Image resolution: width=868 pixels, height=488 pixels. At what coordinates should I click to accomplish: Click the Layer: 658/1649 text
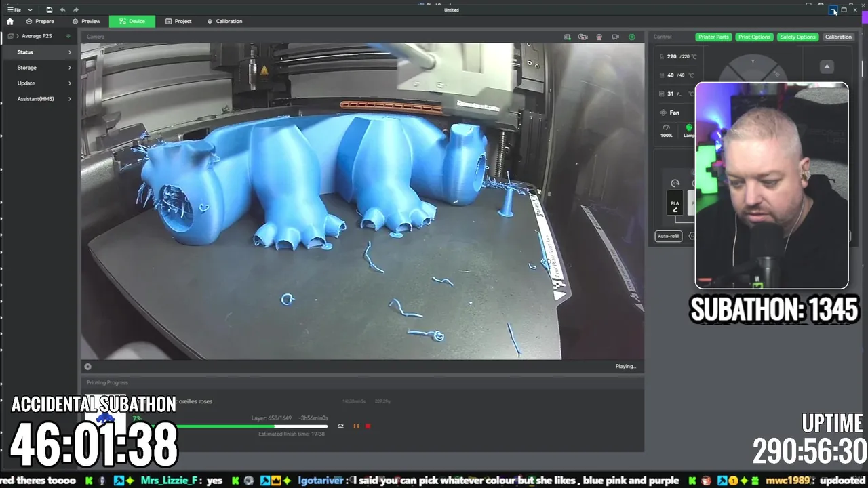[271, 418]
